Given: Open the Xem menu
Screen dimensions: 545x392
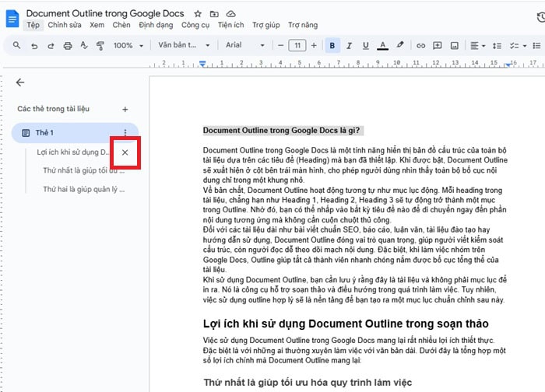Looking at the screenshot, I should pos(97,25).
